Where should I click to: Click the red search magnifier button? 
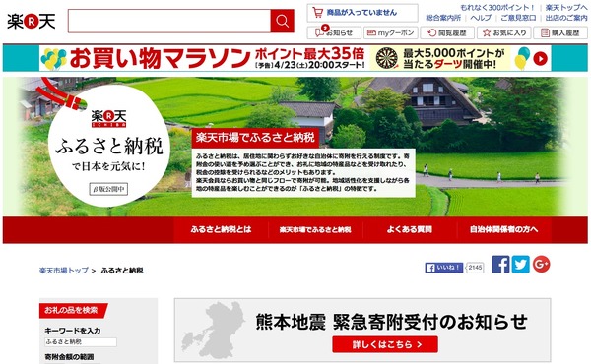click(282, 21)
